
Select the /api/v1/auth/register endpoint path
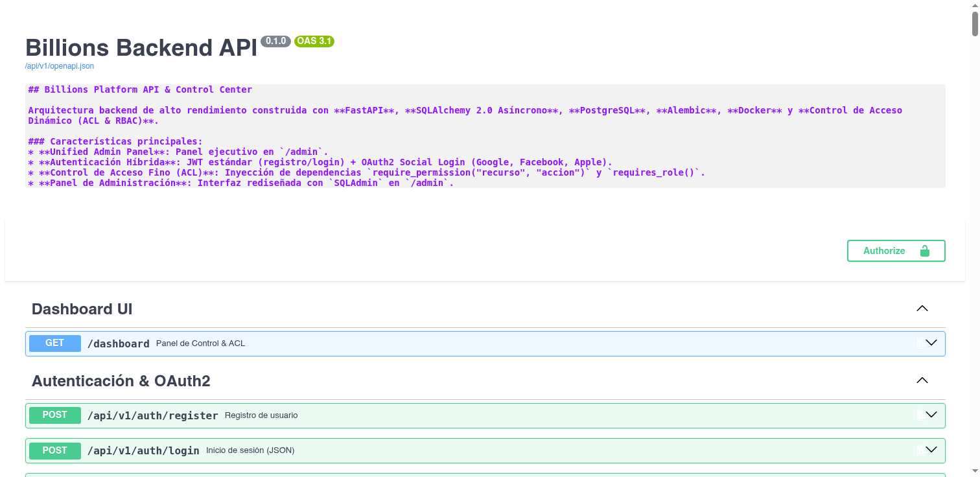pyautogui.click(x=153, y=415)
